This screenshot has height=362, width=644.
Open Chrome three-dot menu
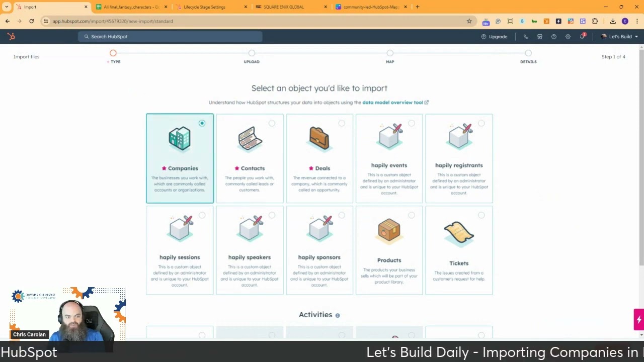pyautogui.click(x=637, y=21)
